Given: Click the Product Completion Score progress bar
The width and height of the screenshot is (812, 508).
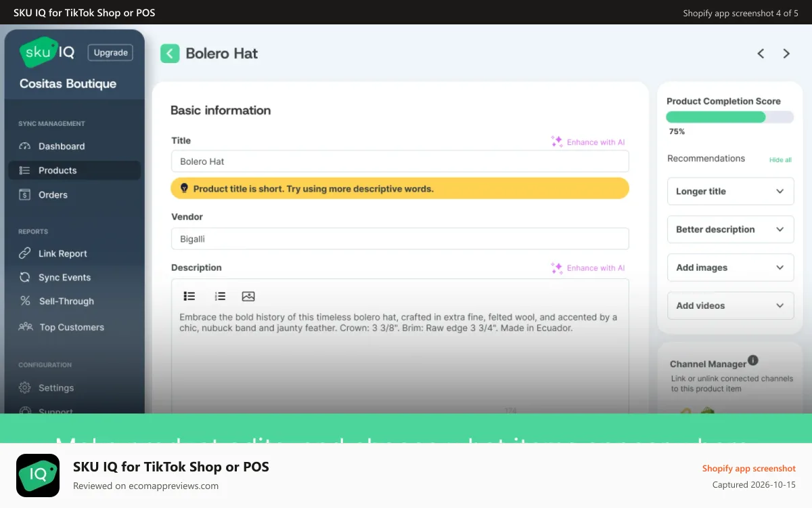Looking at the screenshot, I should point(730,117).
